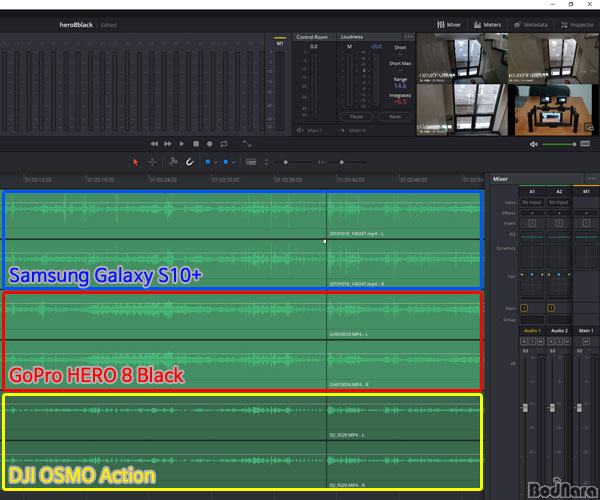Mute the Main 1 bus
The height and width of the screenshot is (500, 600).
(586, 342)
